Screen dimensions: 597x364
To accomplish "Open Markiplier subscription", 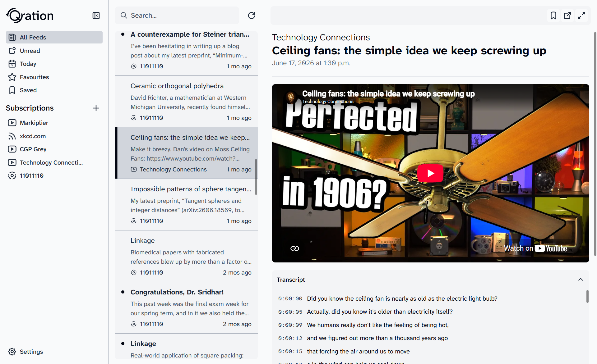I will pos(54,123).
